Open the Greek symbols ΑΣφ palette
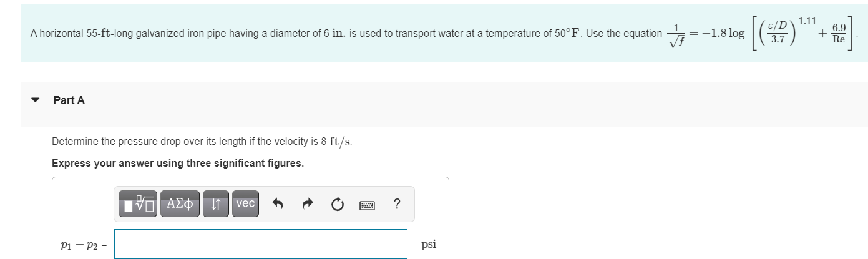The height and width of the screenshot is (259, 868). (x=180, y=204)
